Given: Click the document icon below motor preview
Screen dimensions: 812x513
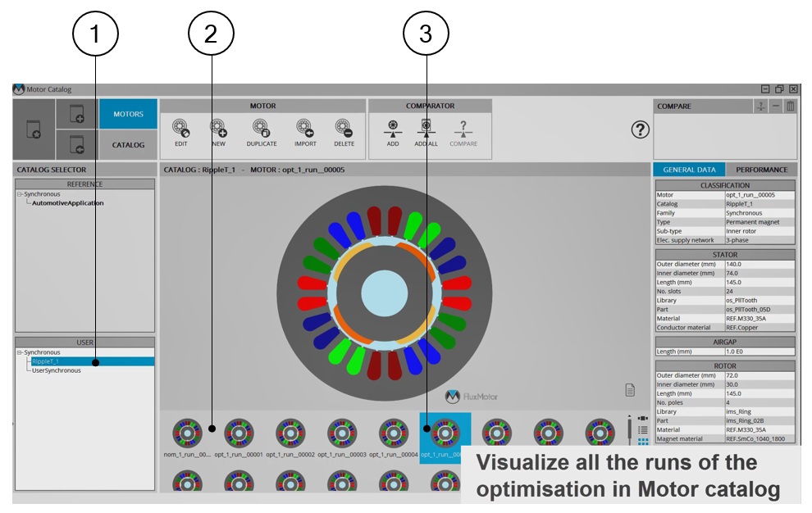Looking at the screenshot, I should point(630,390).
